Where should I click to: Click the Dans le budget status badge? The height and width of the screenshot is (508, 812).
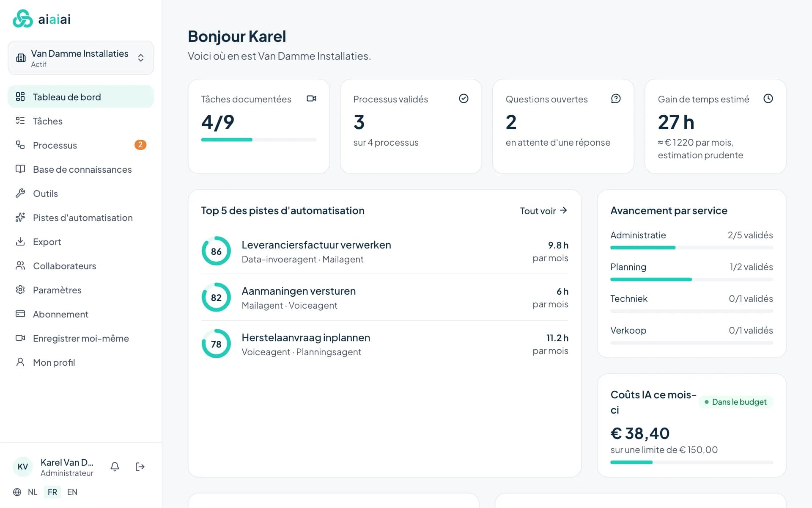point(735,402)
